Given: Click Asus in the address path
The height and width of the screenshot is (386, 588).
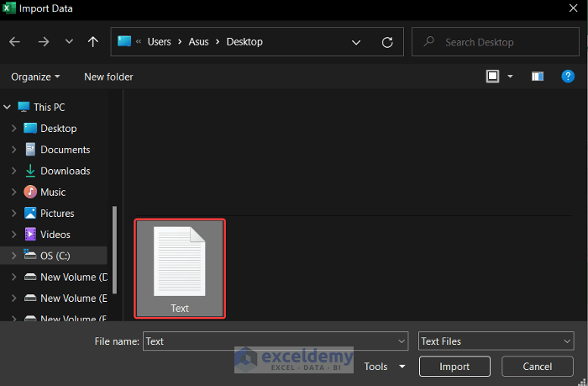Looking at the screenshot, I should (198, 42).
